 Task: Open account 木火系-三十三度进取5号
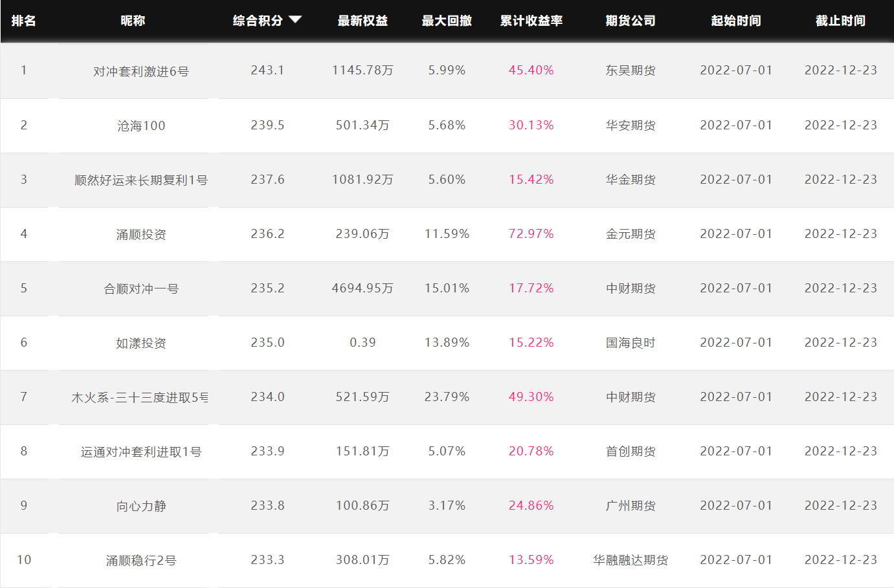(x=140, y=397)
